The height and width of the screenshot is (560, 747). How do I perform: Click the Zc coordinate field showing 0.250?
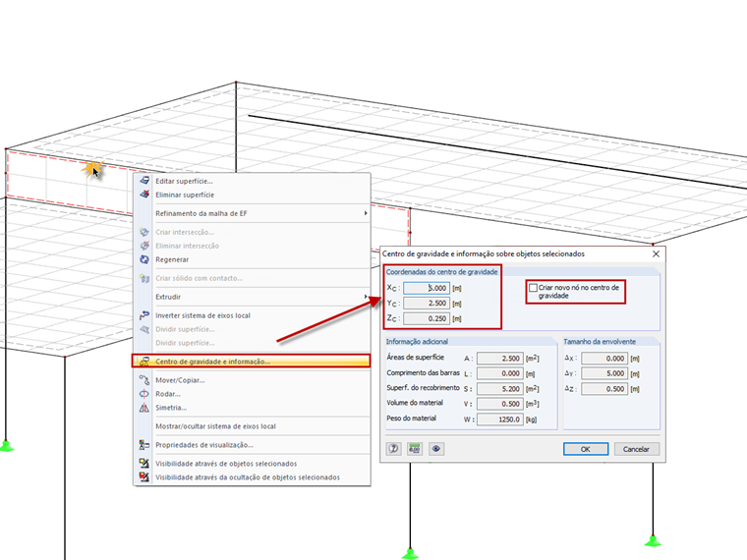(x=427, y=318)
